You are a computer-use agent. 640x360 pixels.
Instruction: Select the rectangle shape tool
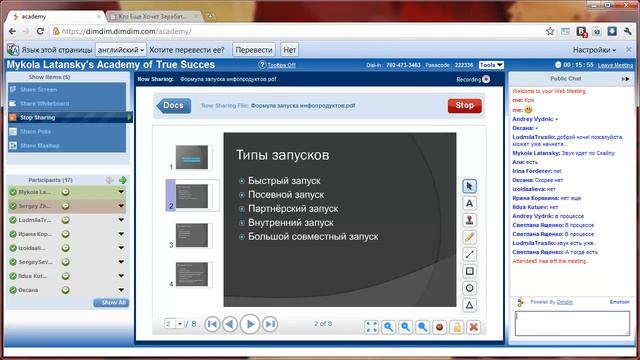coord(469,271)
